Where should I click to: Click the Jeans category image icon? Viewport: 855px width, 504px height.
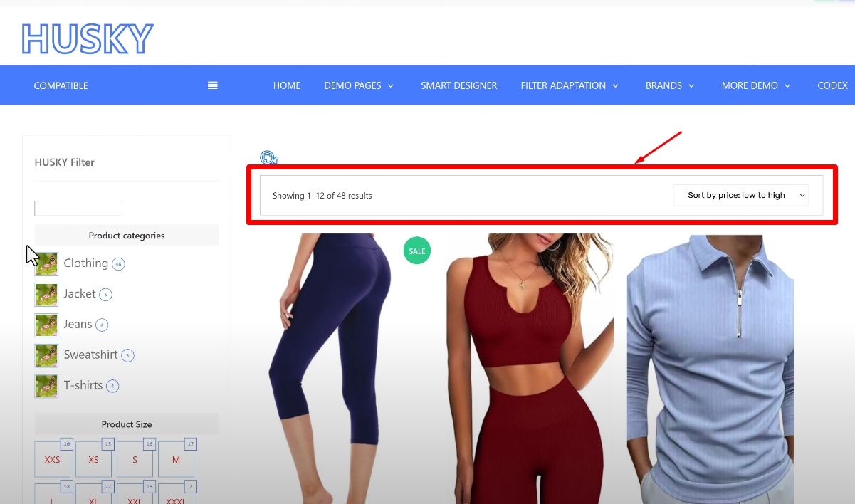(x=46, y=325)
